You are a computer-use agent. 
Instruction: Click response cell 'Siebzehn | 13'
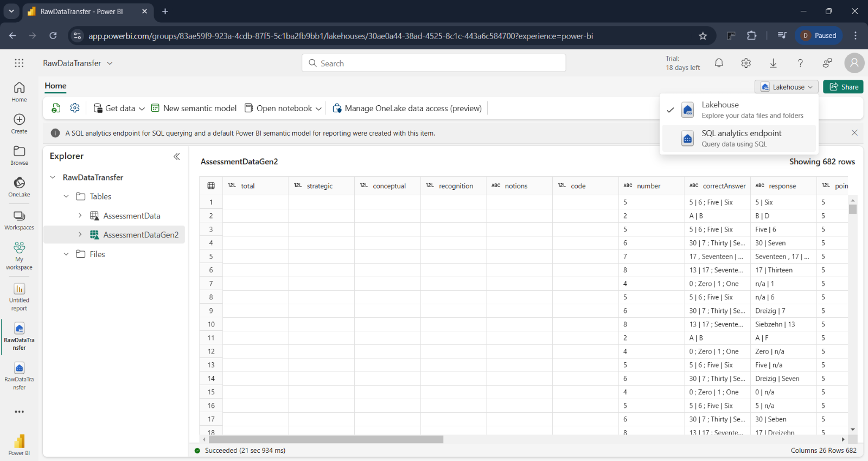coord(783,324)
